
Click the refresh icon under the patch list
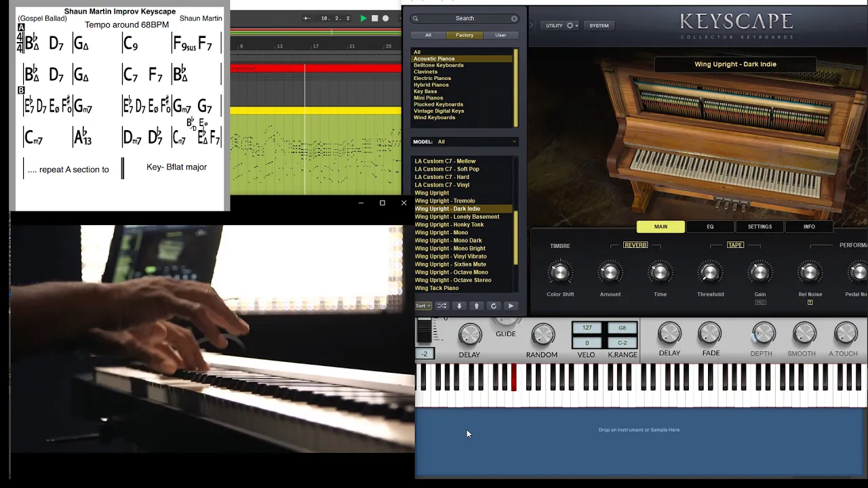pyautogui.click(x=494, y=306)
